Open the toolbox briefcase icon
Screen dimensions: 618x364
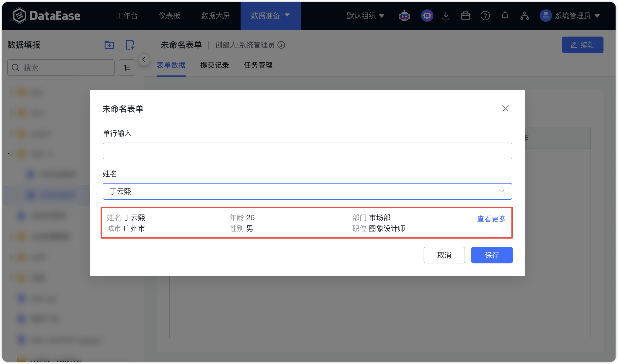point(466,16)
